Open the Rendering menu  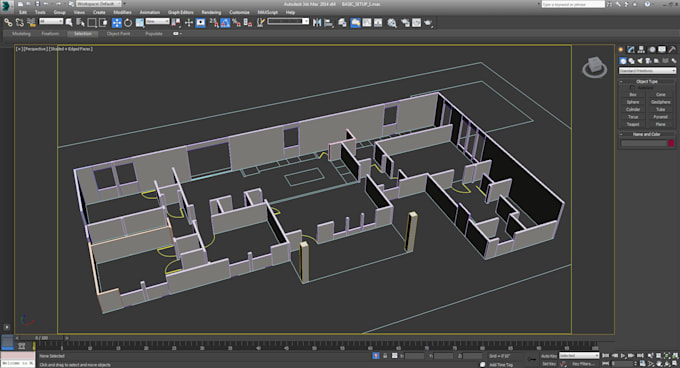(x=211, y=12)
